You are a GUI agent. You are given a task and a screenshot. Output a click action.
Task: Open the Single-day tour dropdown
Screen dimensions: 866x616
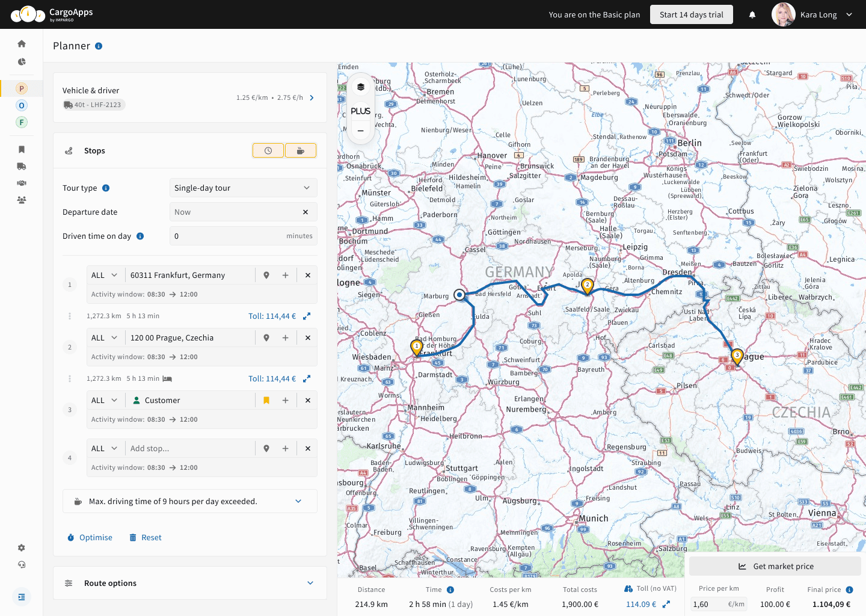point(243,188)
